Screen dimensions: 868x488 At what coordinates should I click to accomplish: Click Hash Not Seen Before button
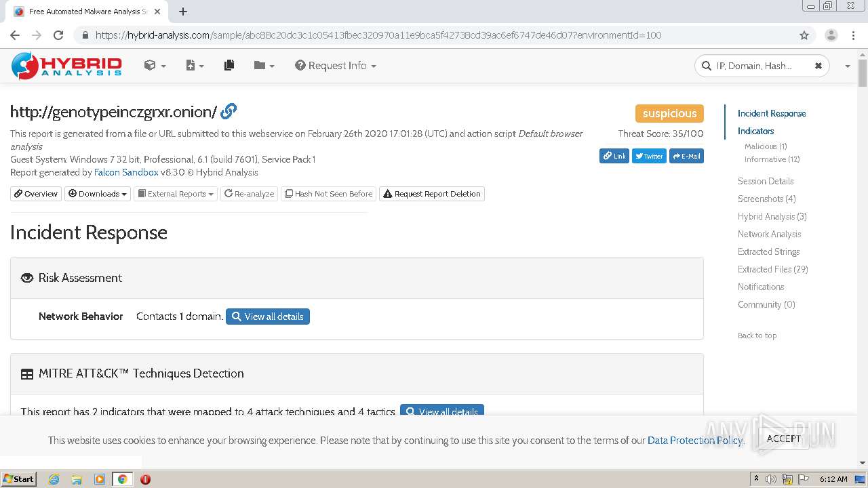pos(328,194)
